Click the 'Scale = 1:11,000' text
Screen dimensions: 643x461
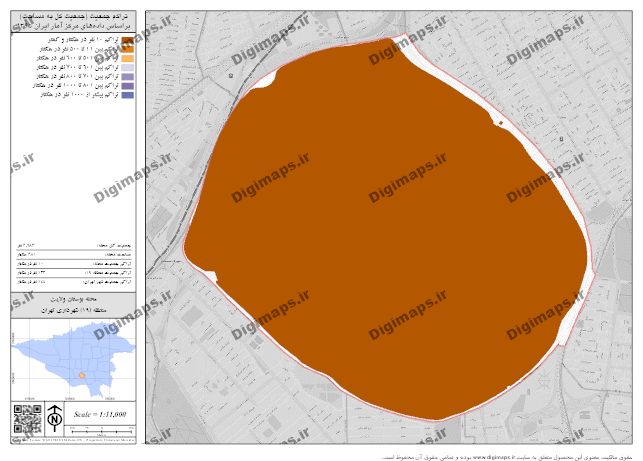tap(100, 414)
